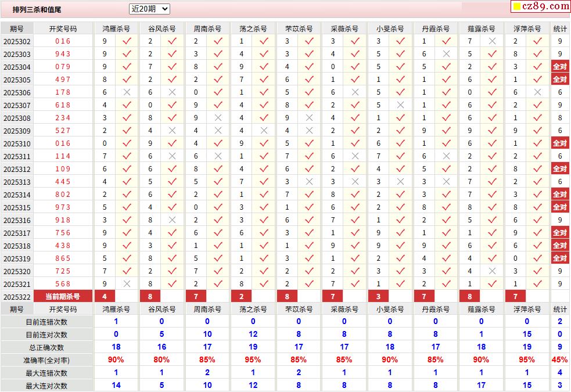The image size is (571, 392).
Task: Click 最大连对次数 value 14 under 鸿雁杀号
Action: coord(116,385)
